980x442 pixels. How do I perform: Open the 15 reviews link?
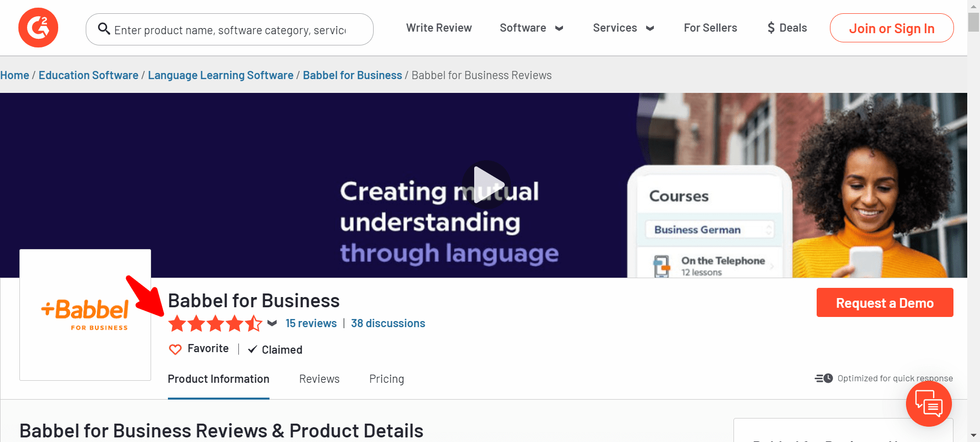(x=311, y=323)
